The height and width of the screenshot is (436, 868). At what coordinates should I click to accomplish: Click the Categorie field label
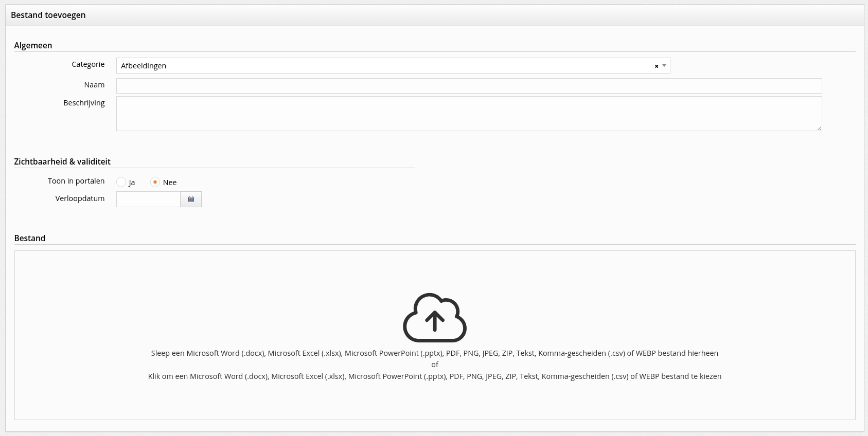point(88,64)
